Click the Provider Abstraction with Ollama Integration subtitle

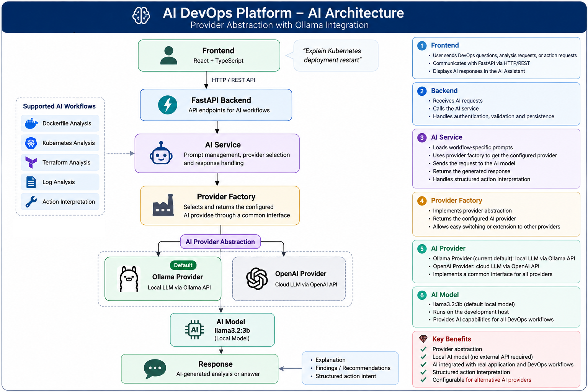coord(279,25)
